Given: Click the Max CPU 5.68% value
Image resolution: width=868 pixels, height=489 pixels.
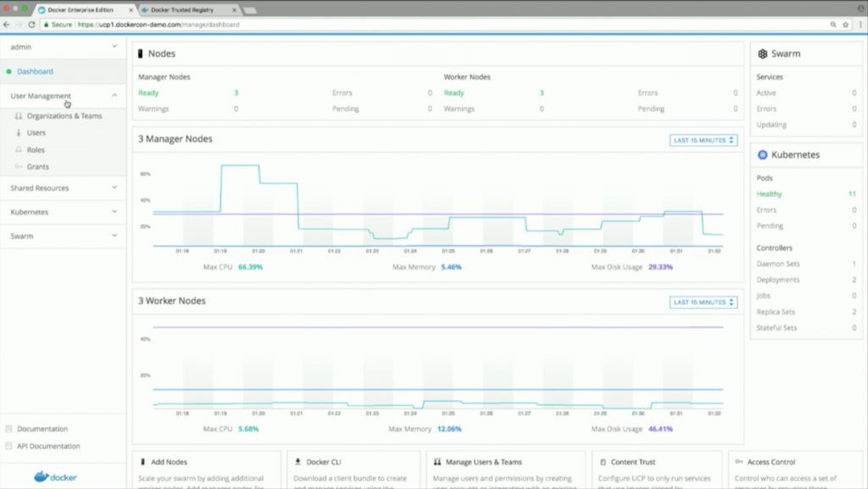Looking at the screenshot, I should click(248, 429).
